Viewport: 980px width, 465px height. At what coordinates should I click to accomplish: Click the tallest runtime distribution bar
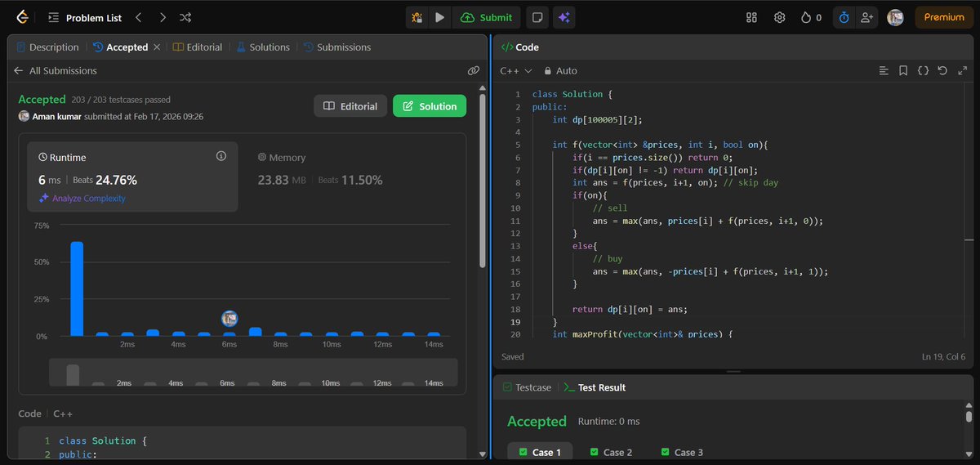pyautogui.click(x=77, y=288)
